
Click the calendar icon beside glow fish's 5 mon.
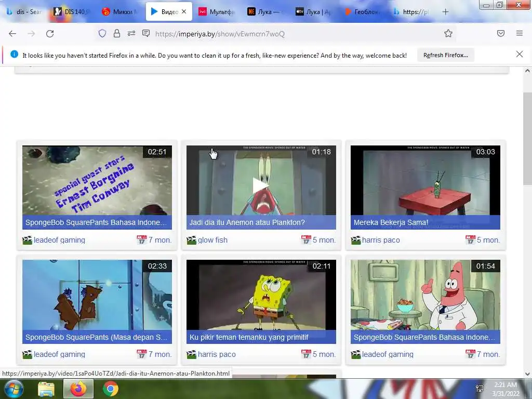[x=306, y=240]
